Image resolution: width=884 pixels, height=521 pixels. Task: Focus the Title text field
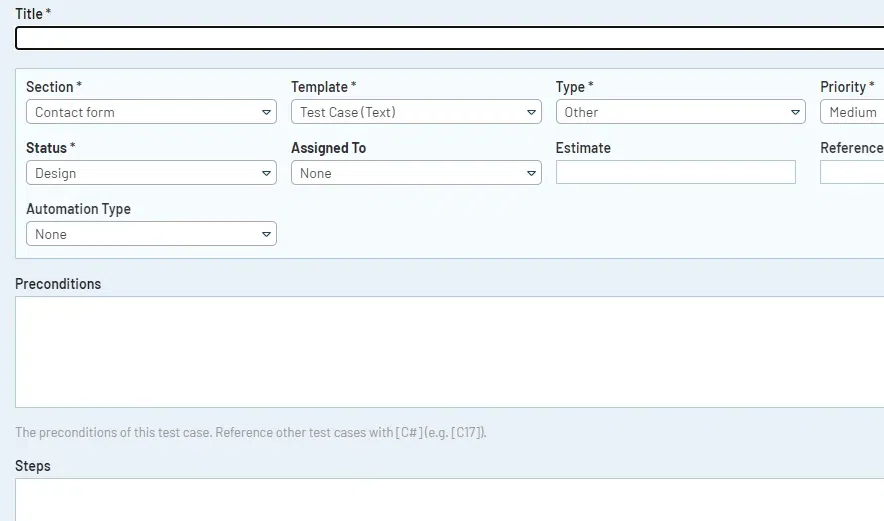coord(450,39)
